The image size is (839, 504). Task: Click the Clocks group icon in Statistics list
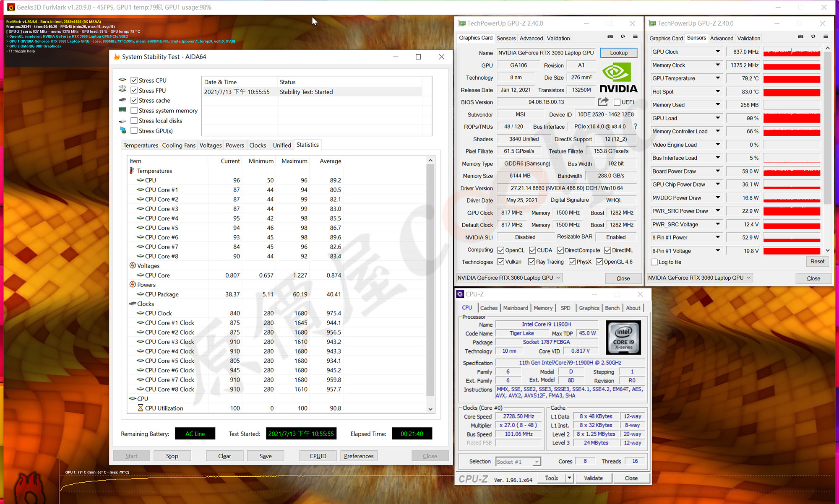[133, 304]
